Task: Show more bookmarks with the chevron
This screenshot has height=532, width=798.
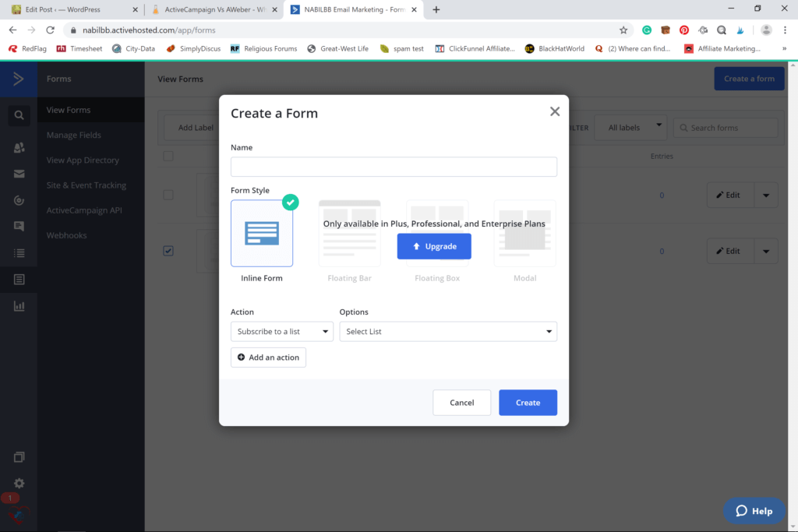Action: tap(784, 49)
